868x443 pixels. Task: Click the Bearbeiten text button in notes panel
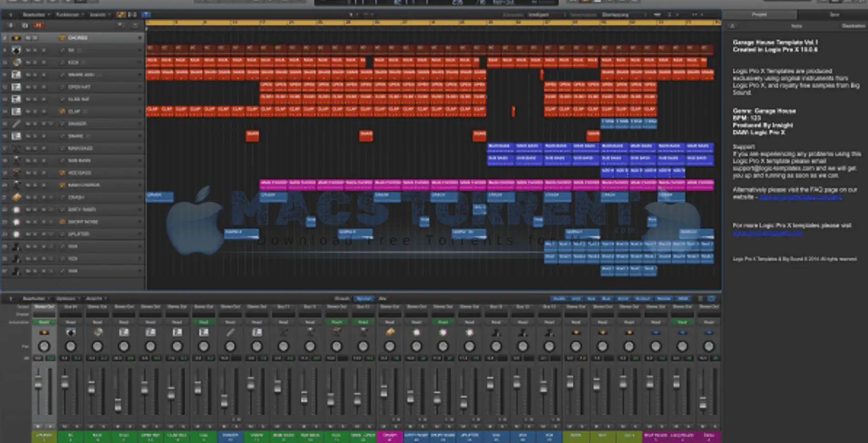coord(853,26)
